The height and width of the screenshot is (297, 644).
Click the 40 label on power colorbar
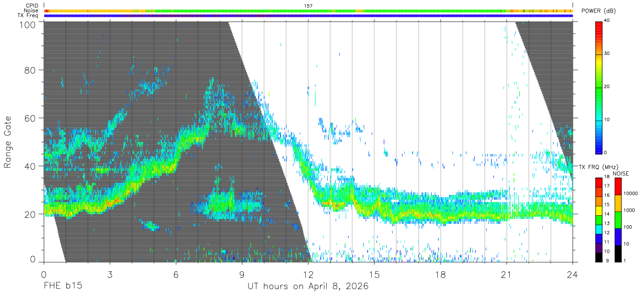pyautogui.click(x=606, y=20)
